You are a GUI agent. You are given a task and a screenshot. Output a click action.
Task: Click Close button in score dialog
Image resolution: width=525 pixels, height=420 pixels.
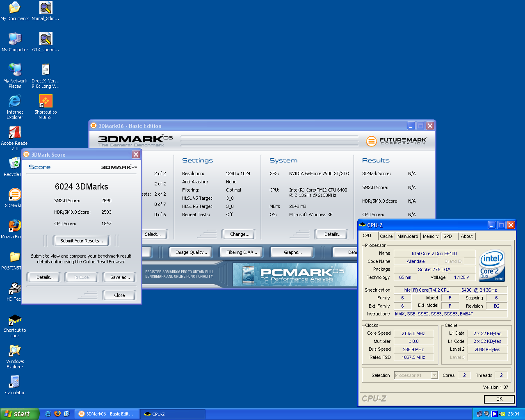point(119,295)
